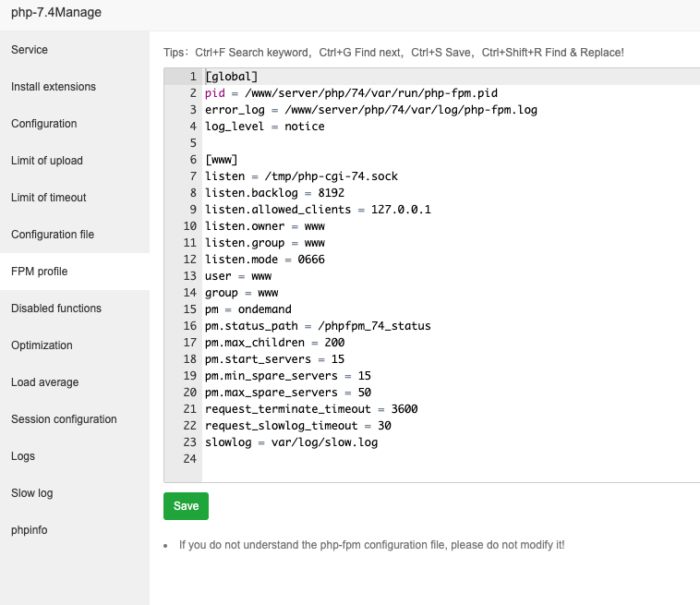Go to Optimization settings
The image size is (700, 605).
click(x=42, y=345)
